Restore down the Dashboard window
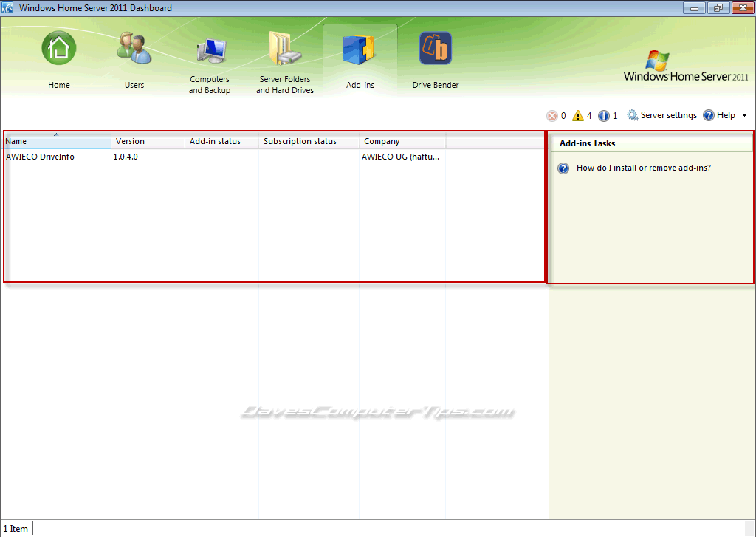 point(718,7)
